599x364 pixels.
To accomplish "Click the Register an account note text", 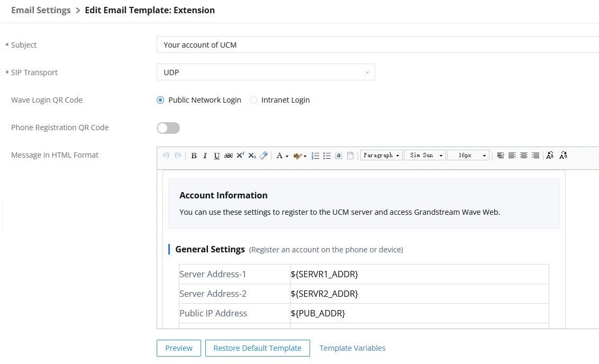I will (x=326, y=250).
